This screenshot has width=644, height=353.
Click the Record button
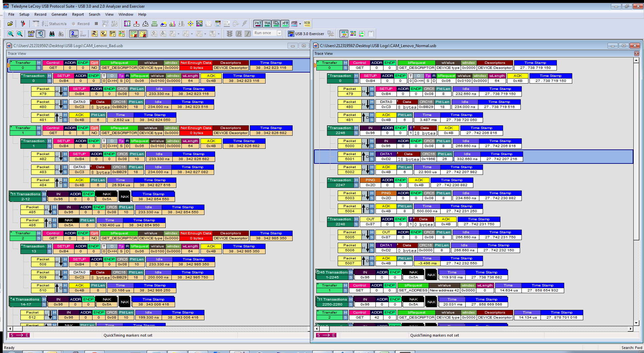(x=81, y=24)
